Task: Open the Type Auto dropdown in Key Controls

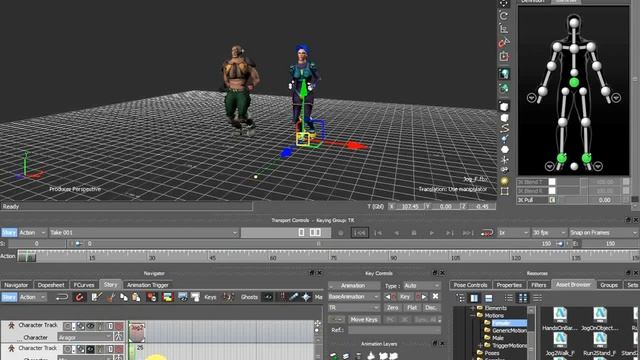Action: (422, 286)
